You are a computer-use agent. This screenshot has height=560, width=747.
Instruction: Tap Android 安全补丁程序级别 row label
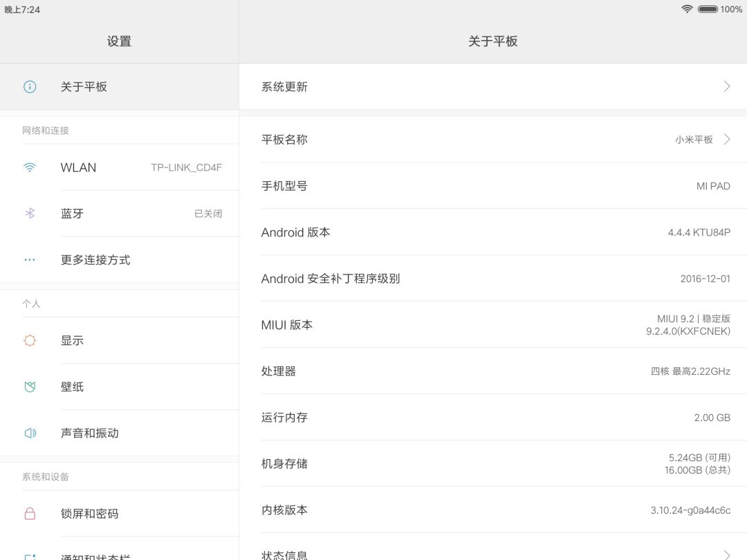pyautogui.click(x=330, y=279)
